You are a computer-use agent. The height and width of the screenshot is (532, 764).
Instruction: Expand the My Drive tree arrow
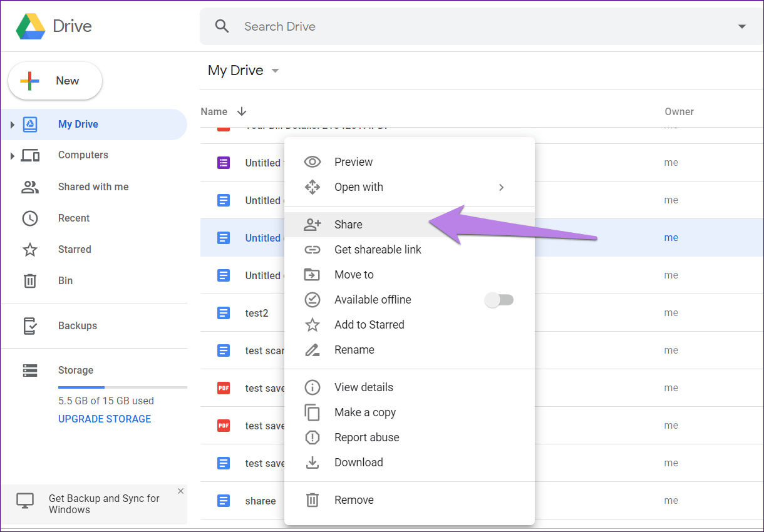pos(12,125)
